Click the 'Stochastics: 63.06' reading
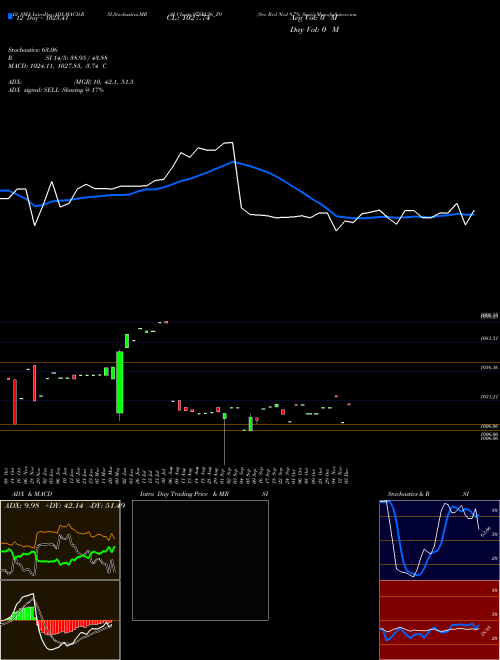This screenshot has width=500, height=660. click(x=33, y=50)
